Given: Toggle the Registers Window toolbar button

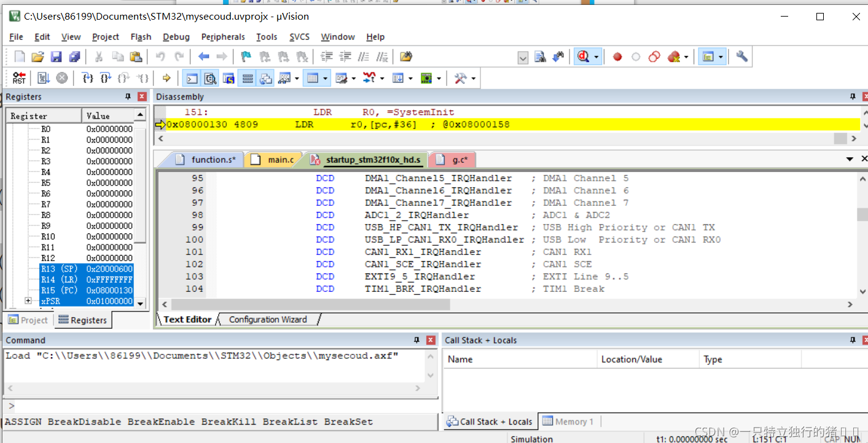Looking at the screenshot, I should pyautogui.click(x=248, y=78).
